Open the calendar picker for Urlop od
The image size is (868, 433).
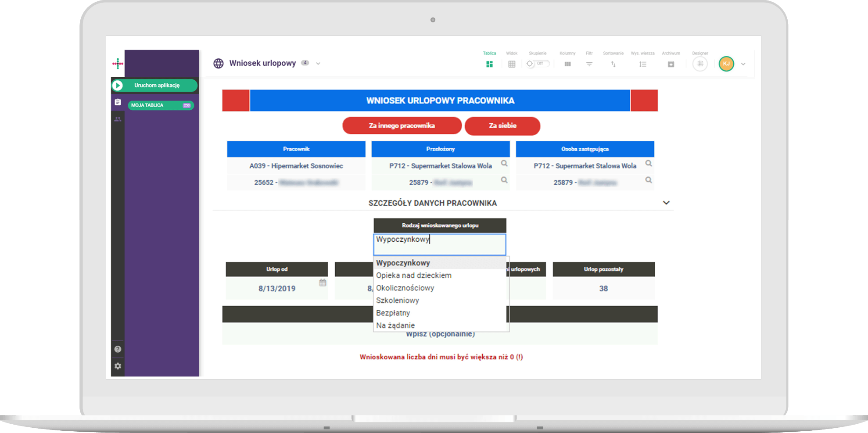pyautogui.click(x=323, y=283)
